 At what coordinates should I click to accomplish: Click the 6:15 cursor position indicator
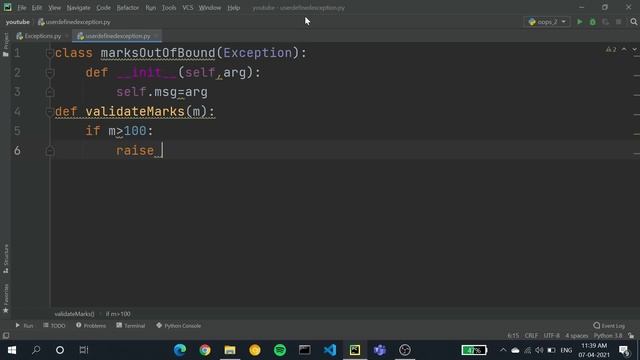513,336
